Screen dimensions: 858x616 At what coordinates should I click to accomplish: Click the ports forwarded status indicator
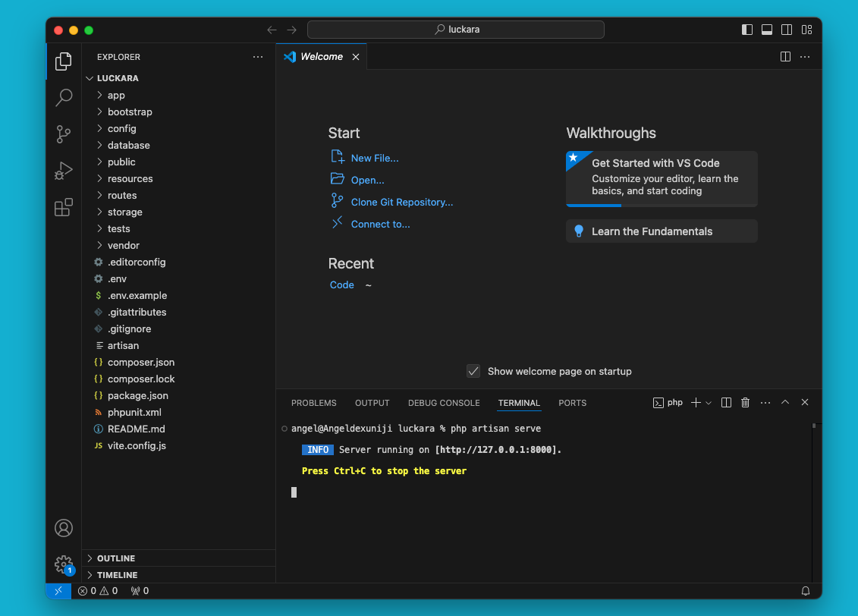click(140, 591)
